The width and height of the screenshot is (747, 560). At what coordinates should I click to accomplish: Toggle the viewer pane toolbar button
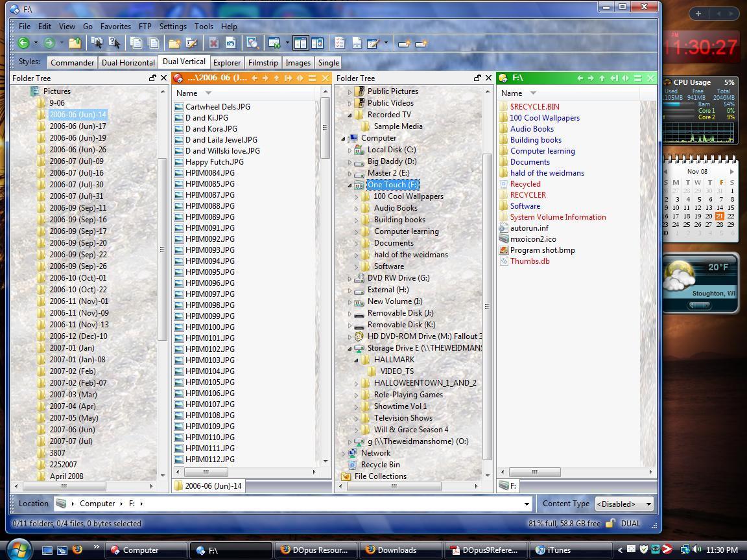tap(317, 43)
